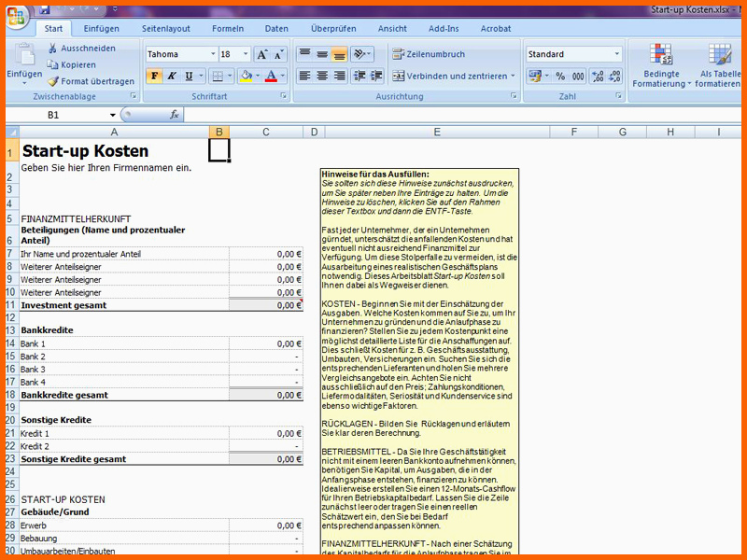
Task: Switch to Seitenlayout ribbon tab
Action: click(166, 29)
